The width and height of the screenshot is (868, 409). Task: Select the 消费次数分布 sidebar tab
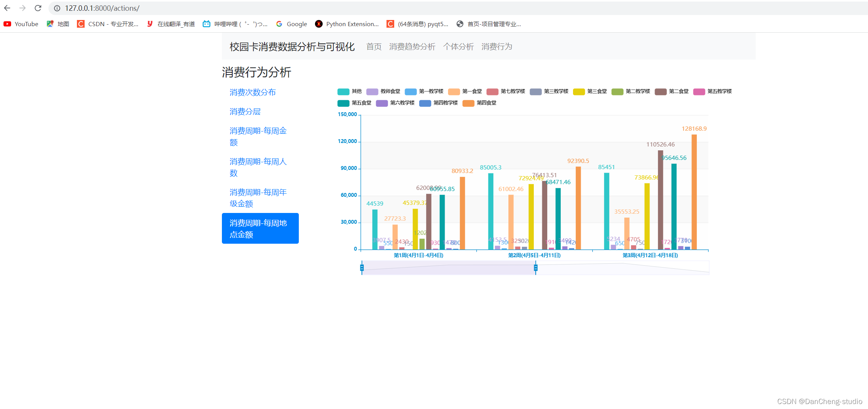pyautogui.click(x=260, y=92)
